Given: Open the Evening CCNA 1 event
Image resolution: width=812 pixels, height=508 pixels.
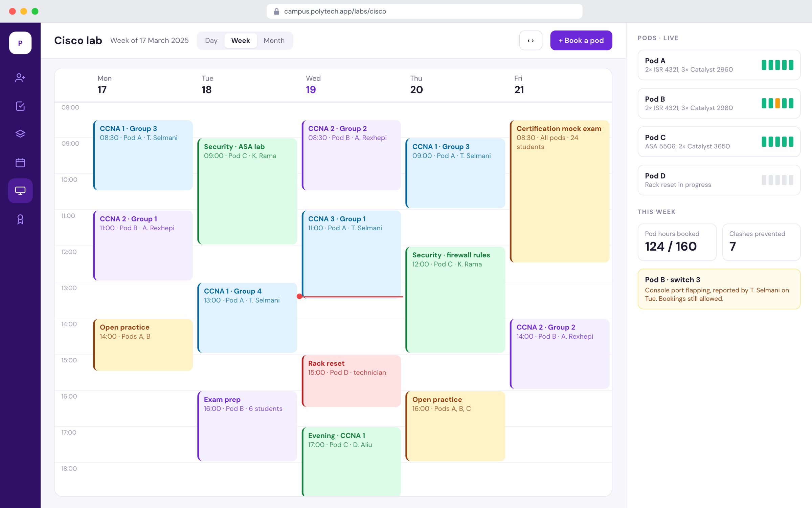Looking at the screenshot, I should pos(352,462).
